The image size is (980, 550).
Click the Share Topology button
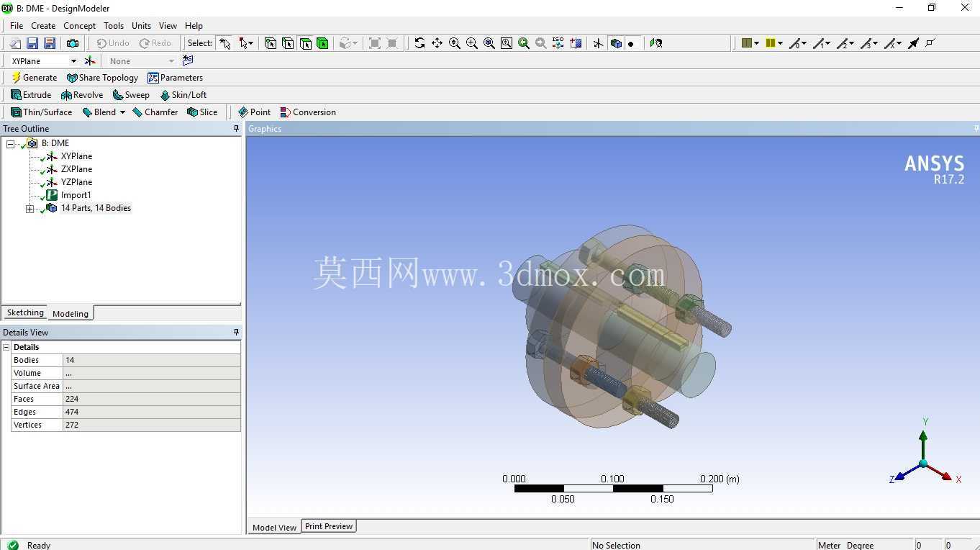pos(102,78)
